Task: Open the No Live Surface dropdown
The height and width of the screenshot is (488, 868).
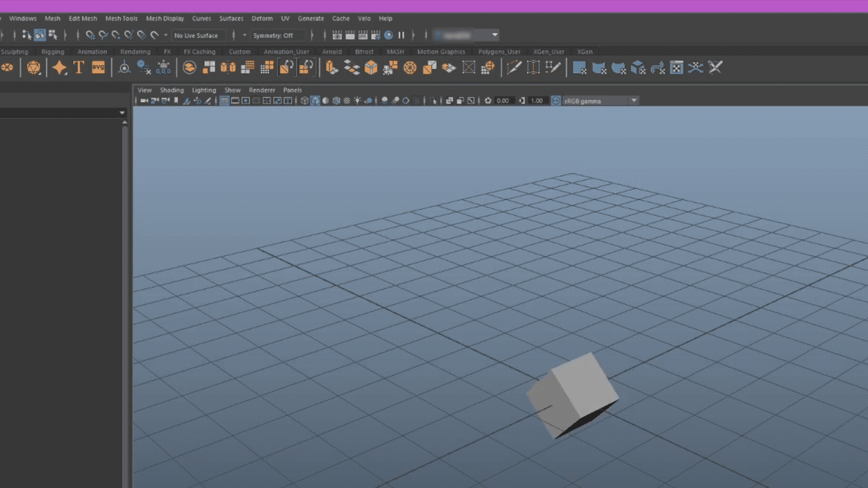Action: point(199,35)
